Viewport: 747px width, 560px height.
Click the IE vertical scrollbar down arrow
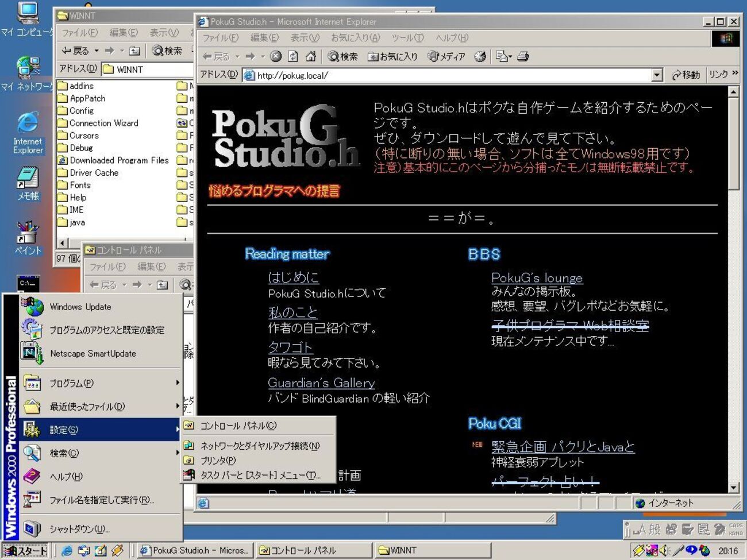pos(733,487)
